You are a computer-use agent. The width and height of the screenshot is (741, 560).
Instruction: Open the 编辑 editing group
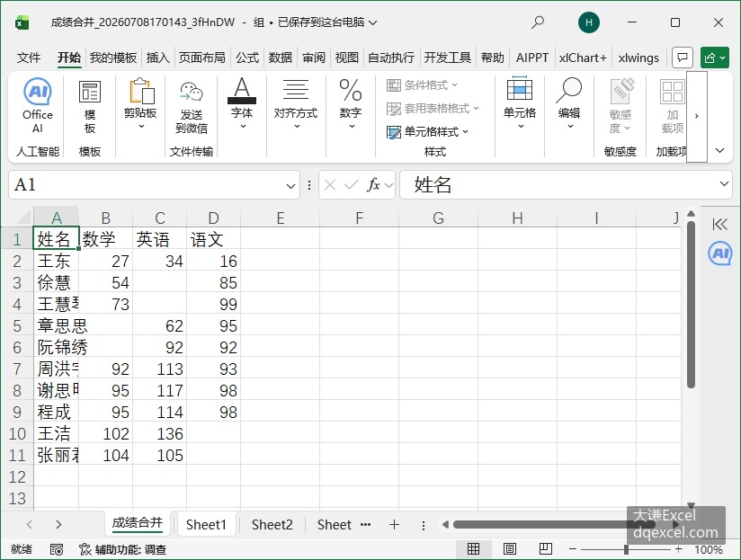click(569, 104)
